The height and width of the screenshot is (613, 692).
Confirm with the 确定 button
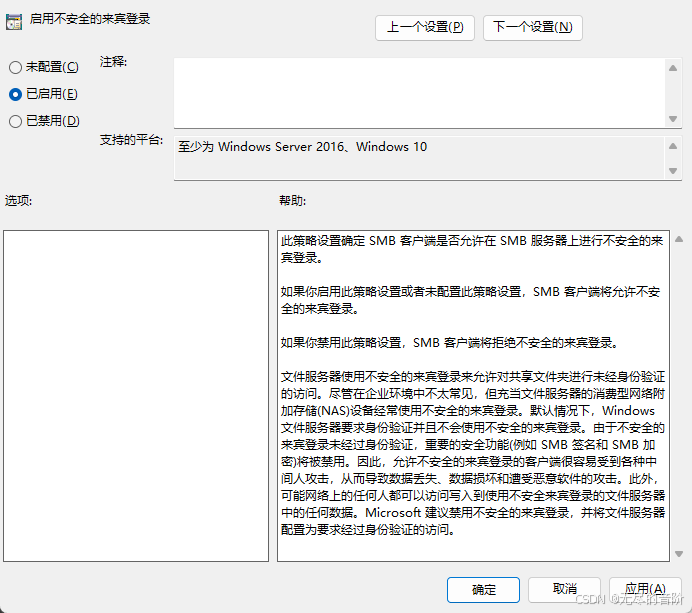click(x=483, y=590)
